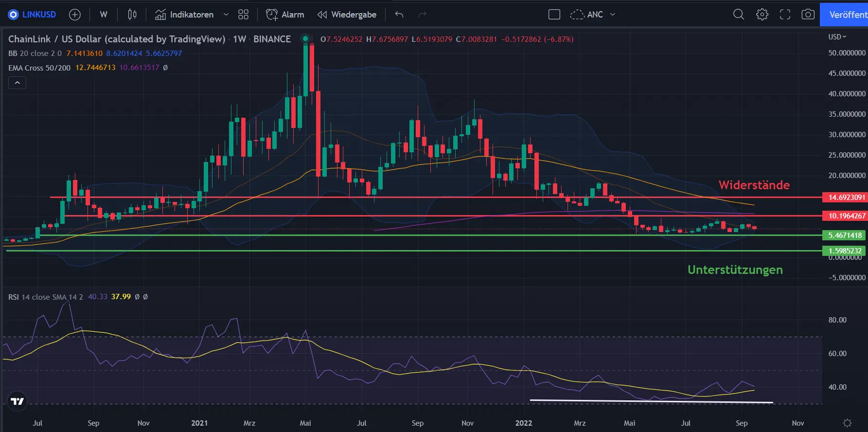Start bar replay with Wiedergabe
The height and width of the screenshot is (432, 868).
347,15
